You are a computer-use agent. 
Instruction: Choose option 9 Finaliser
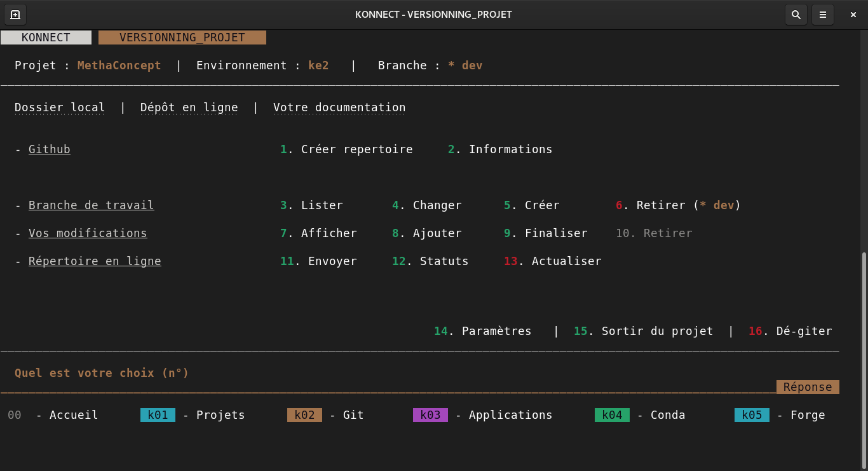pyautogui.click(x=546, y=233)
